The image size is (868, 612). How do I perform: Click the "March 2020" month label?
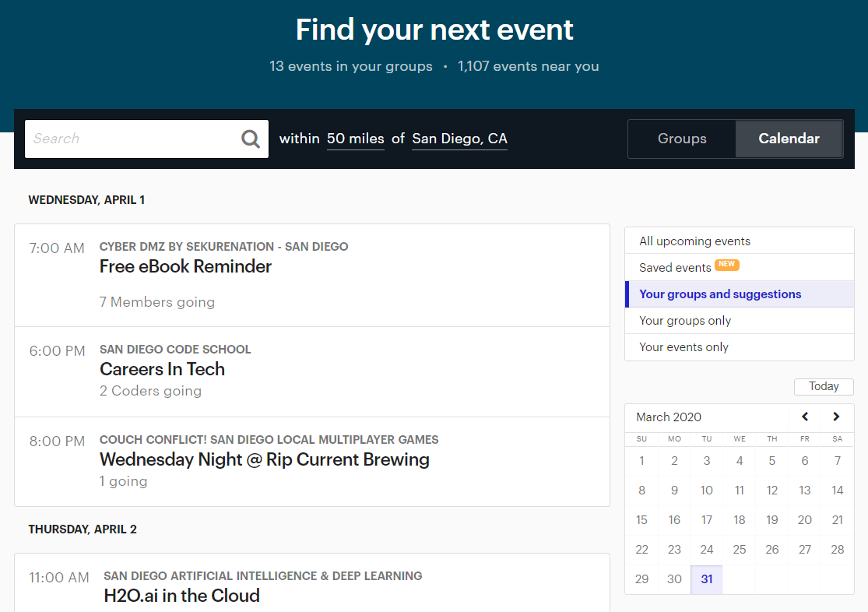[669, 417]
